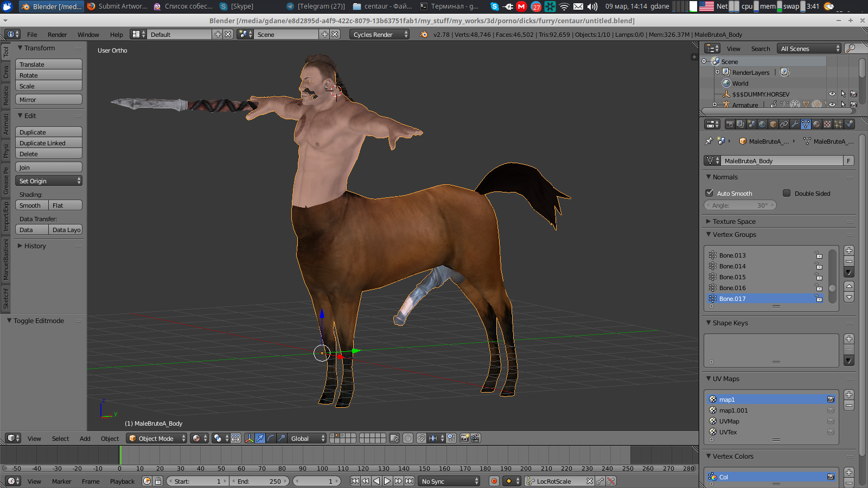Hide $$$DUMMY.HORSEV using its eye icon

click(x=832, y=94)
